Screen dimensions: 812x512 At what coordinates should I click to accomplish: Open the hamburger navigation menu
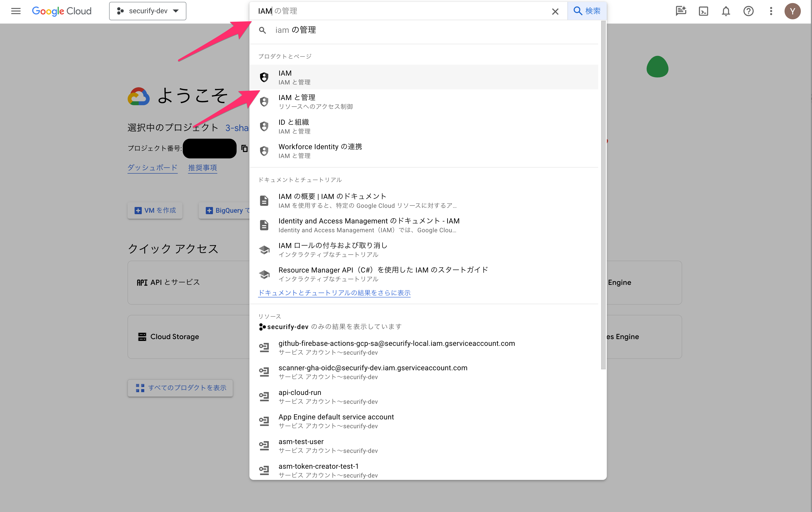coord(16,11)
